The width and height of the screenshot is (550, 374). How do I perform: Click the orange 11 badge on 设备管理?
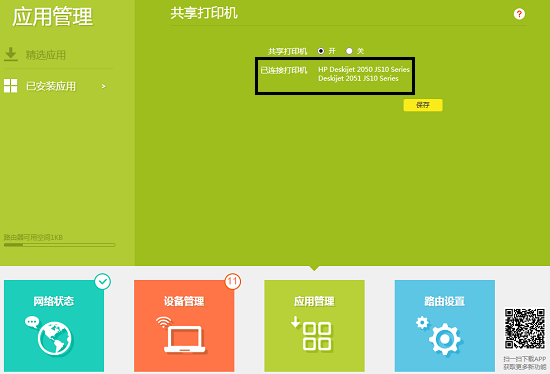[x=233, y=281]
